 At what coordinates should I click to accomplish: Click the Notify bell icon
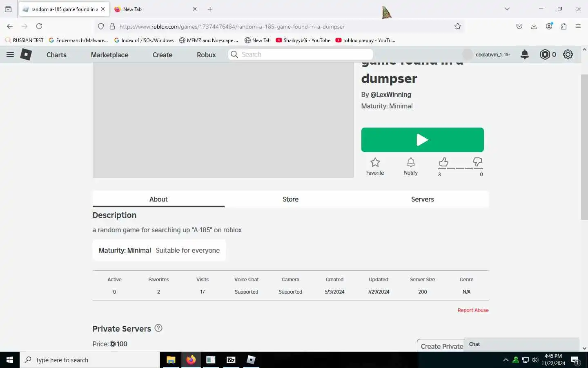[411, 162]
